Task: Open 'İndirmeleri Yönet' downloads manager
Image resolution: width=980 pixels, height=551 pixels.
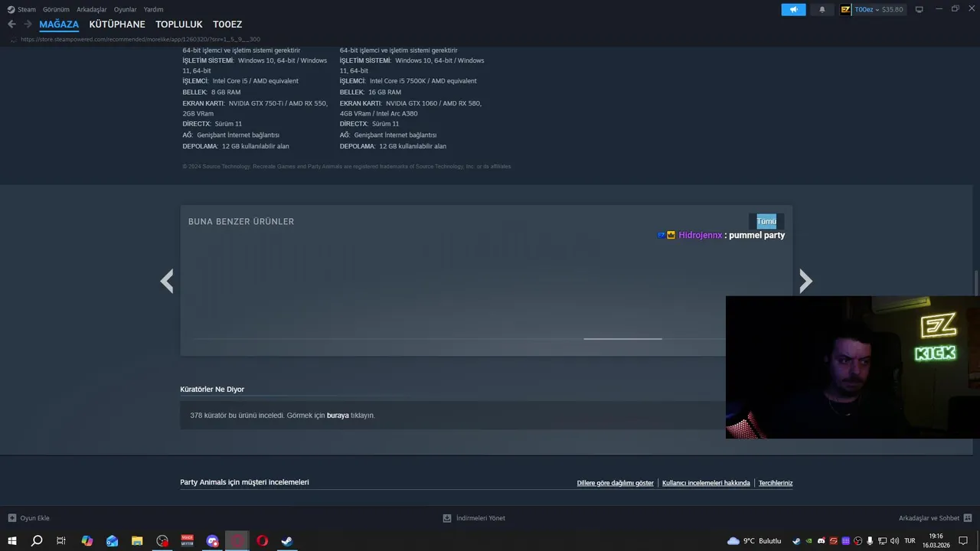Action: click(481, 518)
